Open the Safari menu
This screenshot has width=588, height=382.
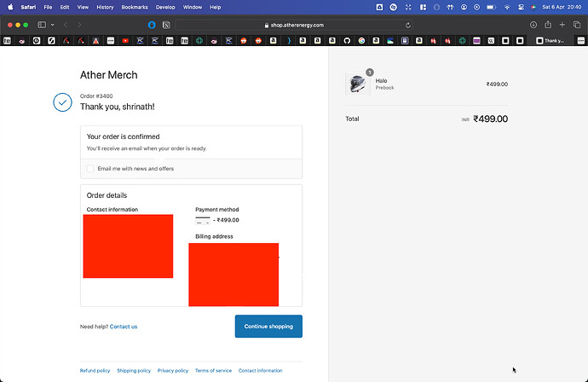[28, 7]
